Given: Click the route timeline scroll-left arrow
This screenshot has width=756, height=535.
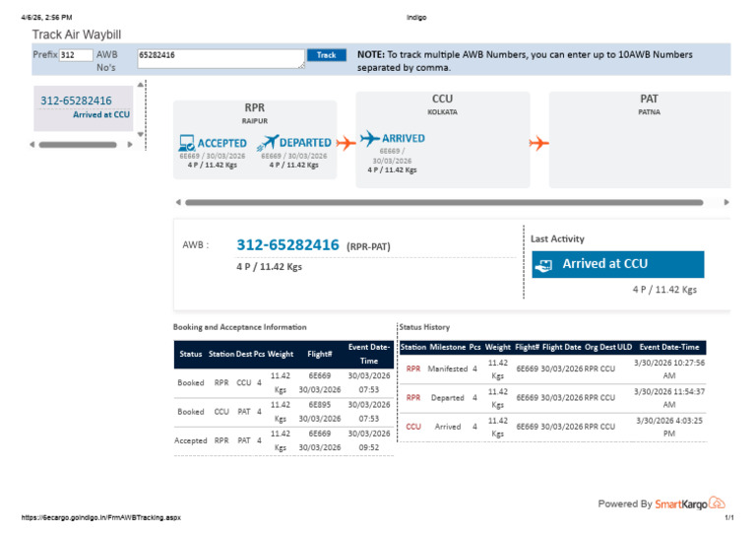Looking at the screenshot, I should point(178,202).
